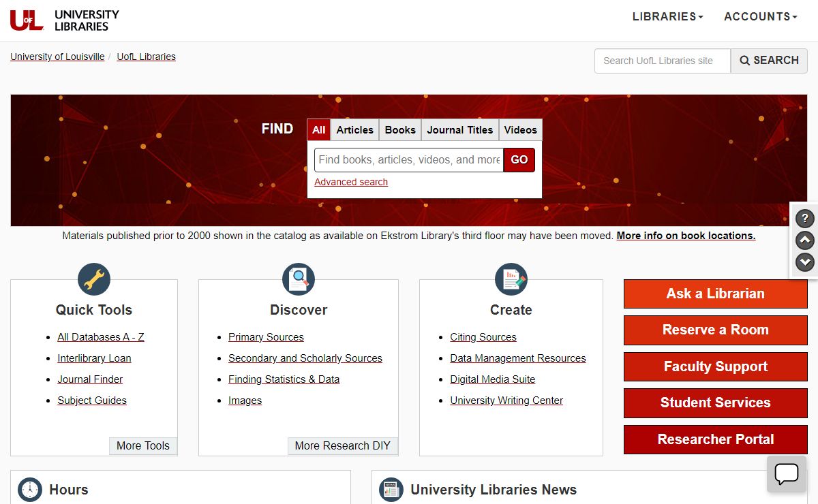The width and height of the screenshot is (818, 504).
Task: Switch to the Videos tab
Action: (521, 129)
